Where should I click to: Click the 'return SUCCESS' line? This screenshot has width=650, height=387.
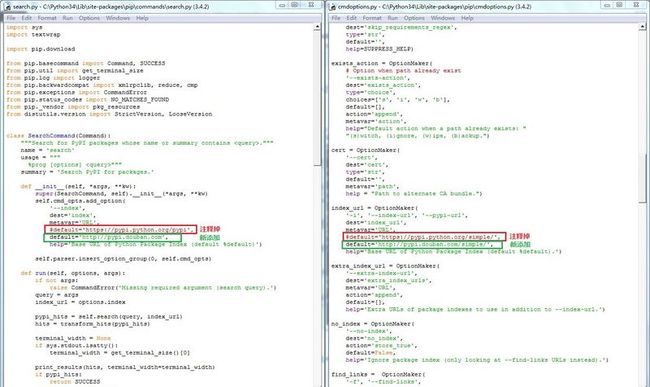[x=75, y=382]
